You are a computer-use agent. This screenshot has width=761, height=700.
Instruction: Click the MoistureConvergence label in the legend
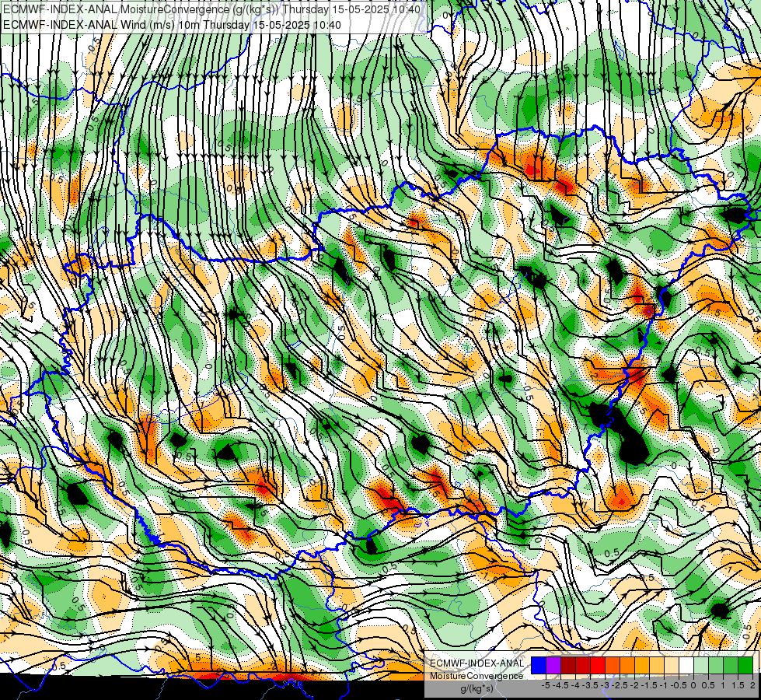[x=476, y=676]
